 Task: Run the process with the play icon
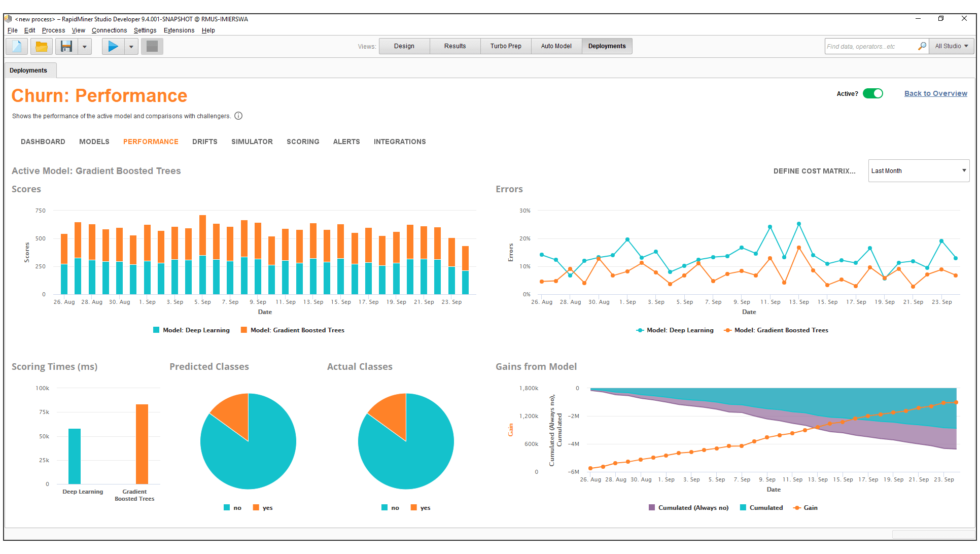(x=113, y=47)
